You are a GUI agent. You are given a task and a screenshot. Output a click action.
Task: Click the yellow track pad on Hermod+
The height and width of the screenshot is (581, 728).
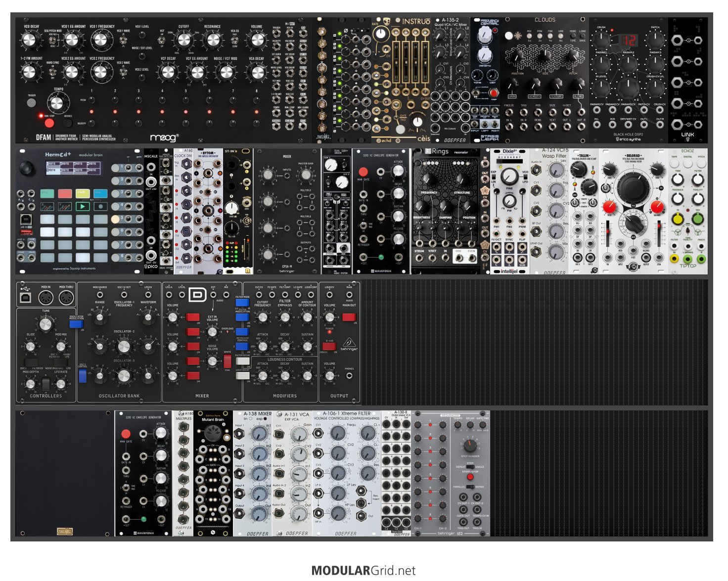point(83,193)
